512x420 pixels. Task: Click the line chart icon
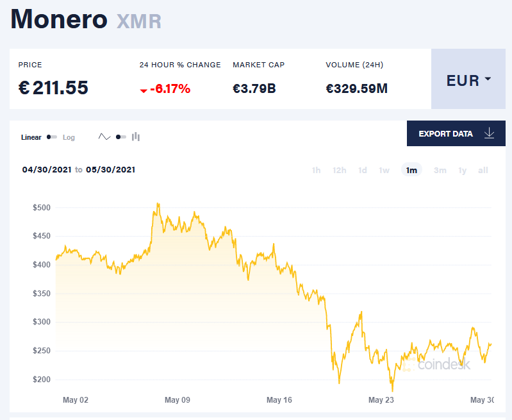104,137
